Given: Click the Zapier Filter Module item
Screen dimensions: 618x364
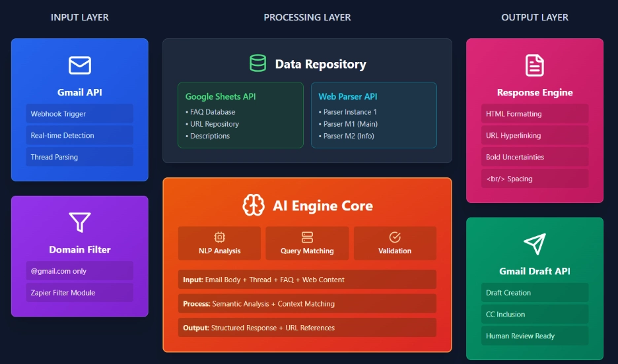Looking at the screenshot, I should coord(80,293).
